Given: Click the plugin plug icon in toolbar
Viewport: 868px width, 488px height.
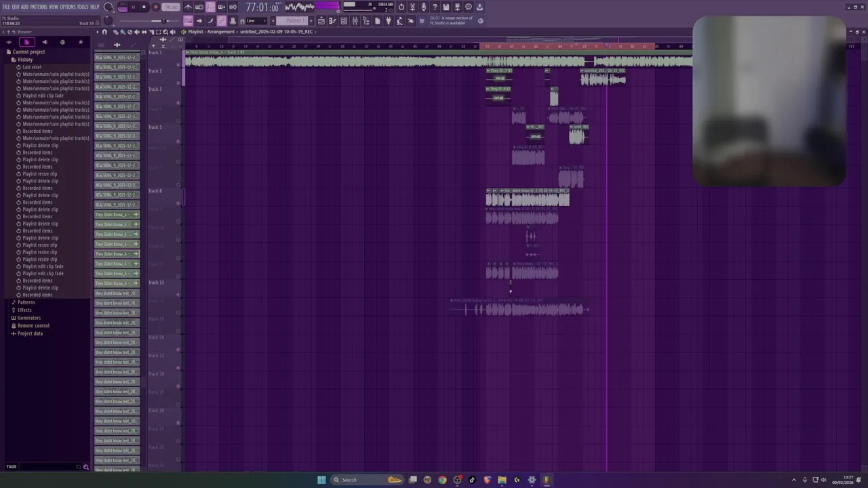Looking at the screenshot, I should pos(388,21).
